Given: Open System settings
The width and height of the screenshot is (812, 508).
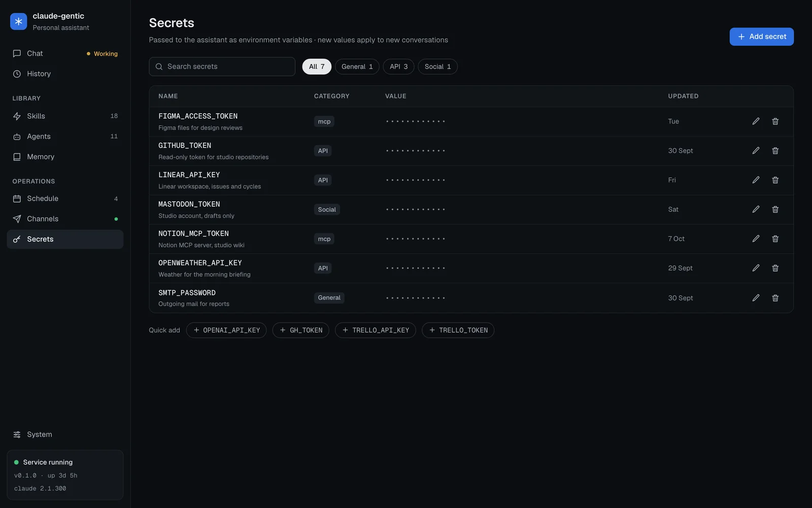Looking at the screenshot, I should coord(65,434).
